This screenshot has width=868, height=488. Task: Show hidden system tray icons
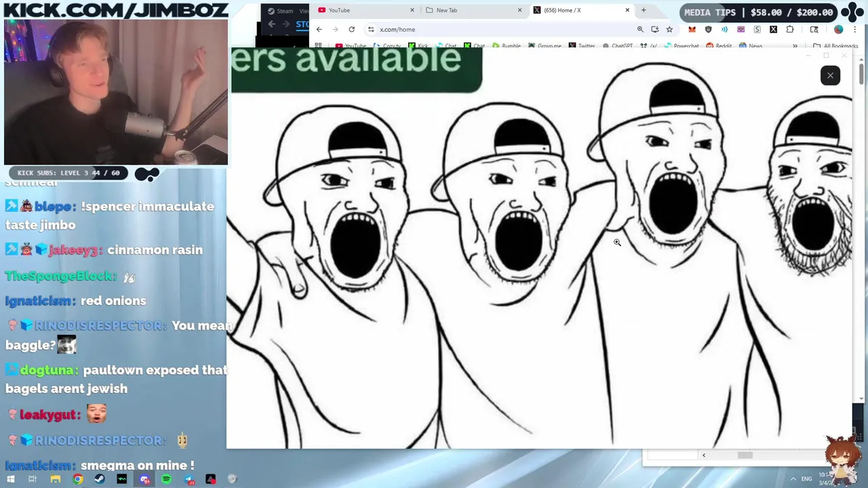click(x=793, y=479)
